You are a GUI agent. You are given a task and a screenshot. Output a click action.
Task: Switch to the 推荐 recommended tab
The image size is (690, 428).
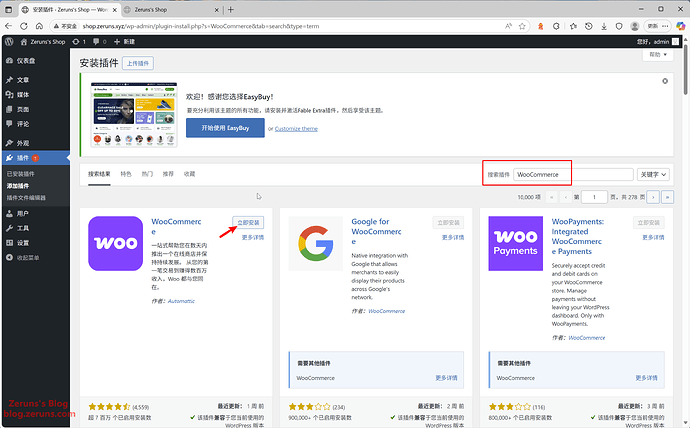coord(168,174)
